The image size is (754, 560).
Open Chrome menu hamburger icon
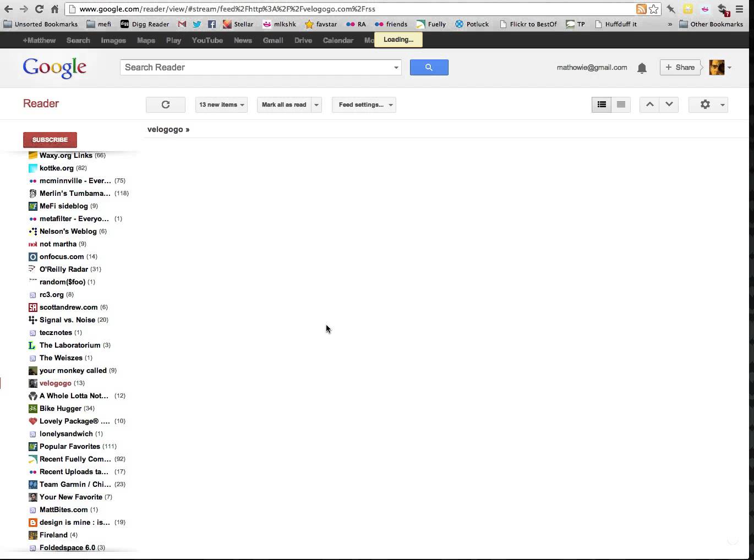coord(740,9)
